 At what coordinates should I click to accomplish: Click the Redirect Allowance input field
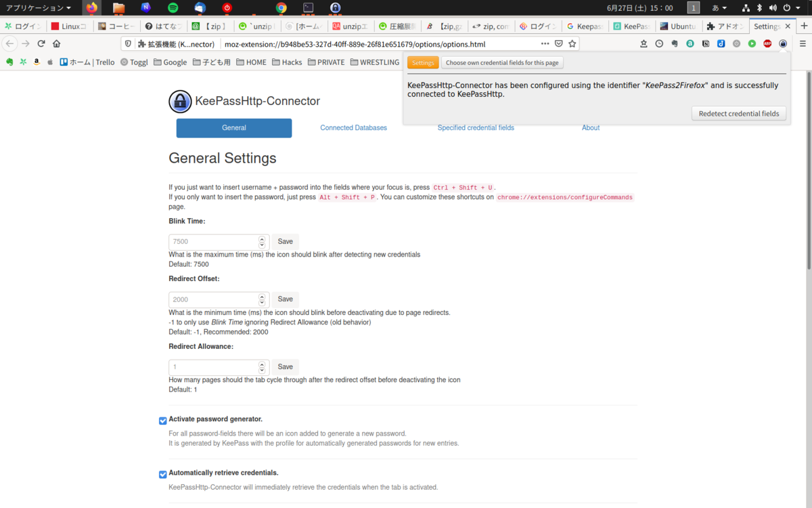pyautogui.click(x=219, y=367)
